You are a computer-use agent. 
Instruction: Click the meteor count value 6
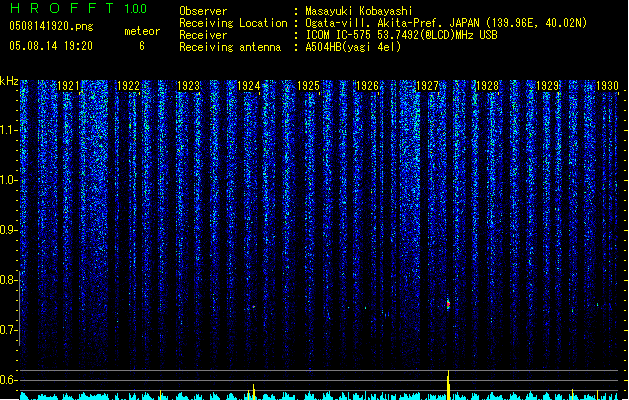pos(142,46)
